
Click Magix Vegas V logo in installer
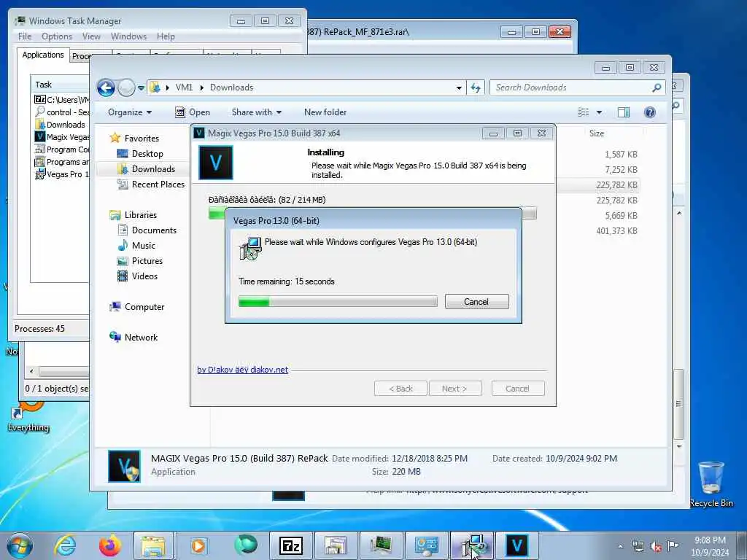coord(215,163)
